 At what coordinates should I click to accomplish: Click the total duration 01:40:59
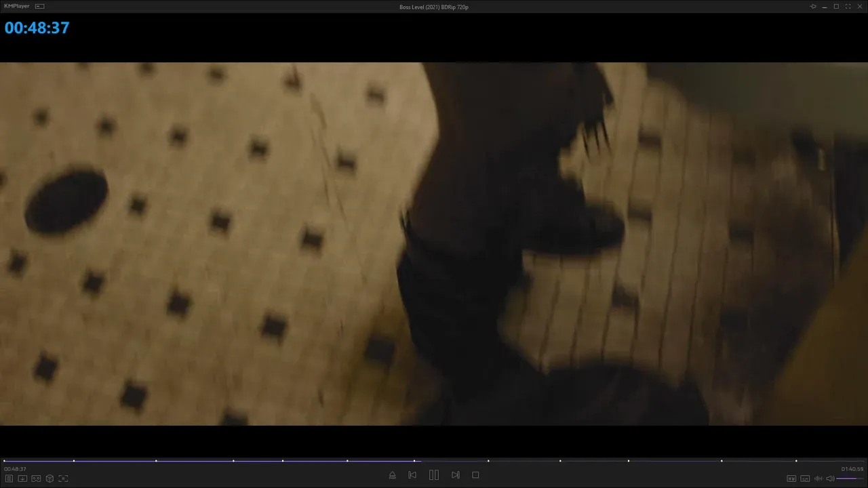852,469
